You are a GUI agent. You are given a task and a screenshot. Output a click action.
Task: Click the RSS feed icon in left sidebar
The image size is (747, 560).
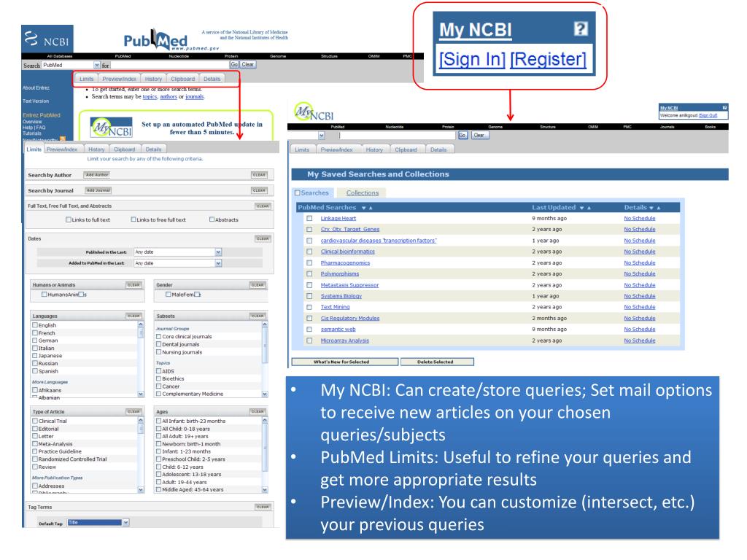(x=63, y=139)
